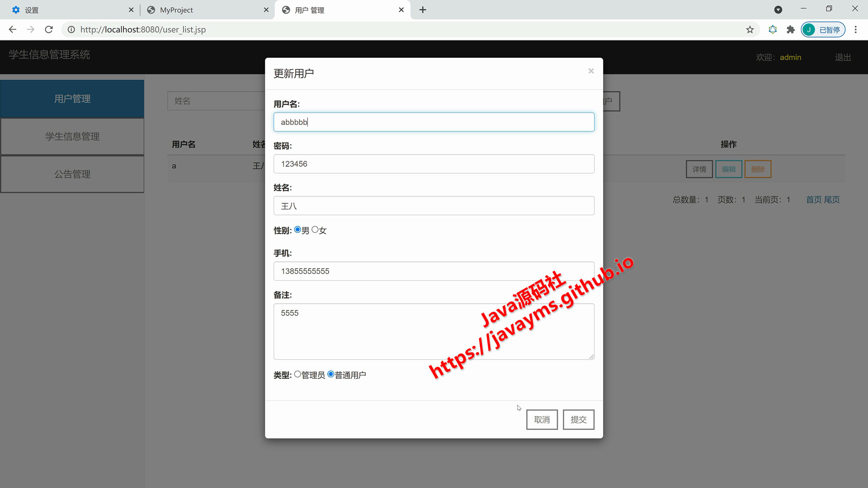
Task: Click the 取消 button in the dialog
Action: (542, 420)
